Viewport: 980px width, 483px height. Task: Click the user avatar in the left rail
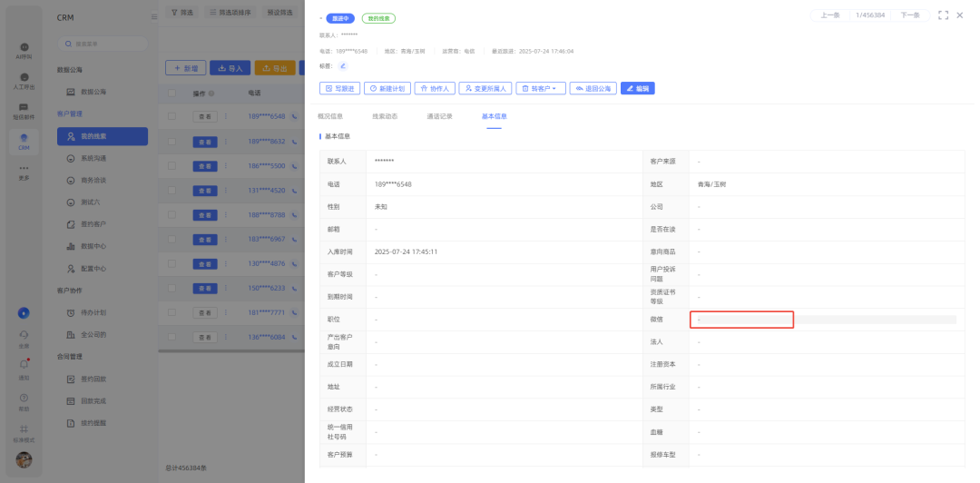pos(24,460)
